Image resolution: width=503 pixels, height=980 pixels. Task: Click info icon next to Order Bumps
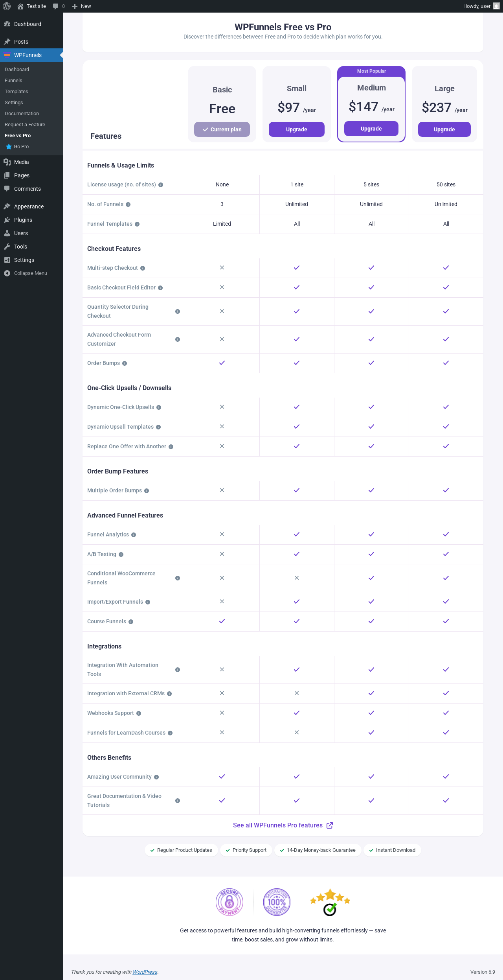tap(125, 363)
